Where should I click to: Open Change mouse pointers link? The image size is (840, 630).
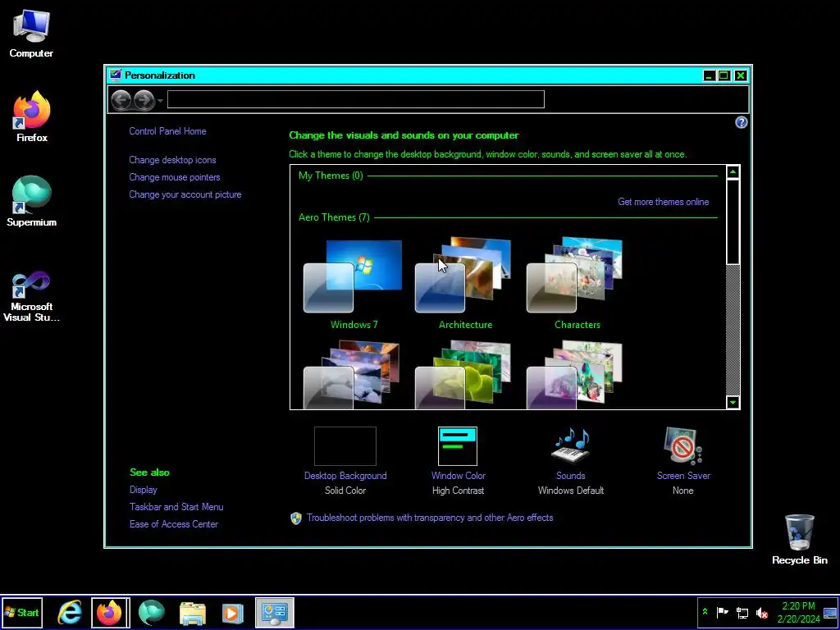coord(175,177)
